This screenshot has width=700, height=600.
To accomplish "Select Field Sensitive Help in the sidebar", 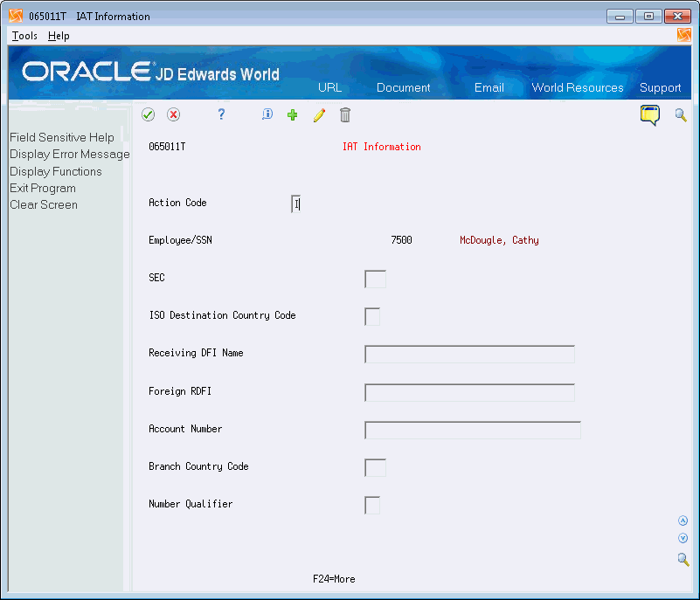I will [62, 137].
